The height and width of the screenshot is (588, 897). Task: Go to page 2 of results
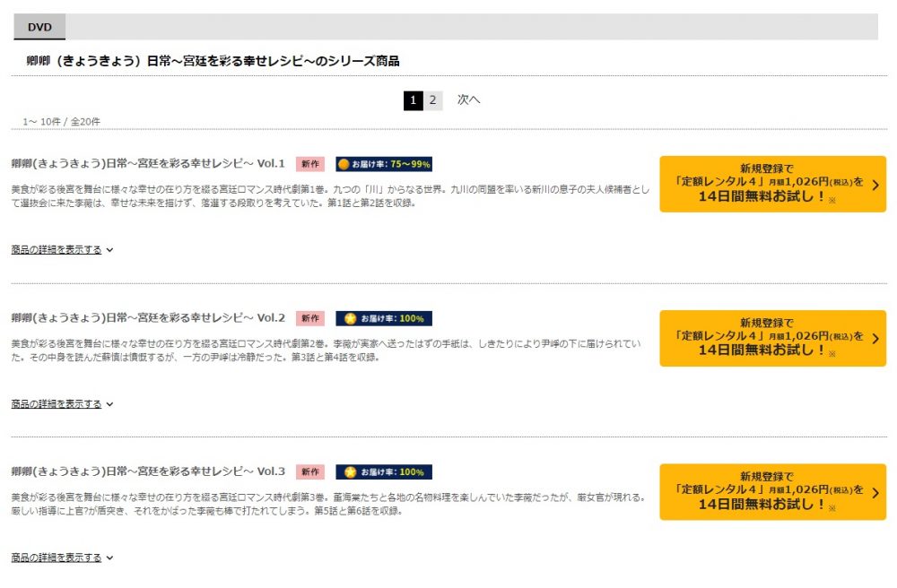[432, 100]
